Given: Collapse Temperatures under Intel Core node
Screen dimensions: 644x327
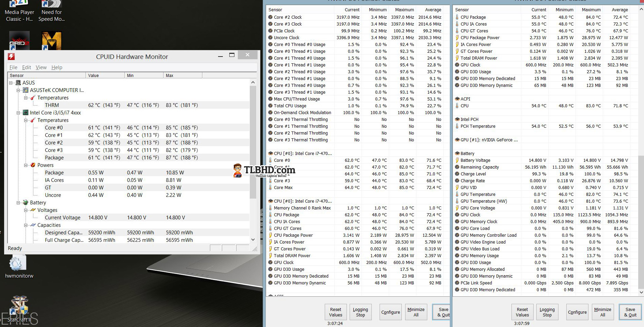Looking at the screenshot, I should coord(26,120).
